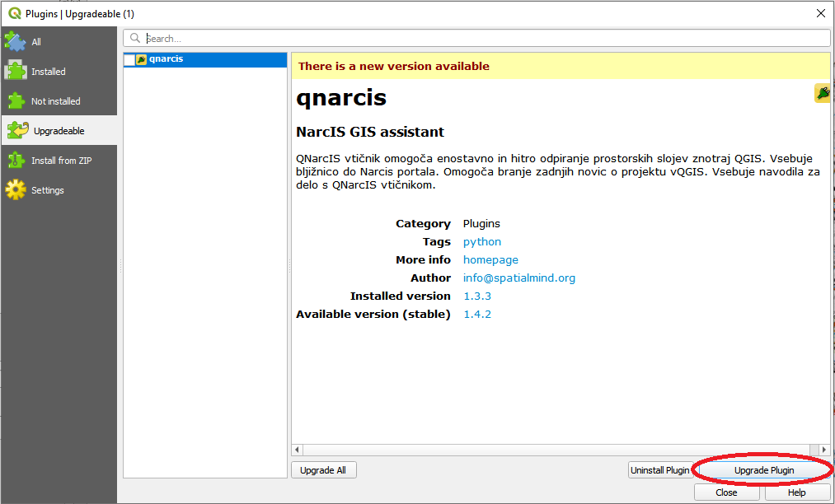Visit the plugin homepage link
The image size is (835, 504).
490,259
